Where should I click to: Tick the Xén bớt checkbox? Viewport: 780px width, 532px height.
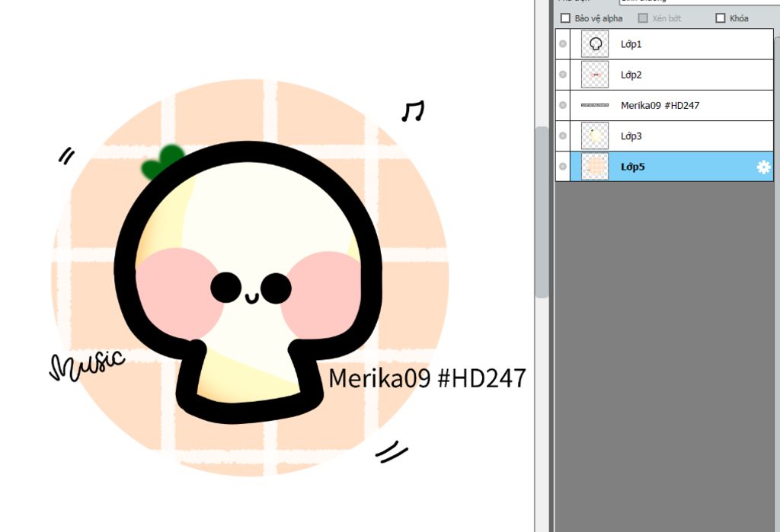coord(643,18)
